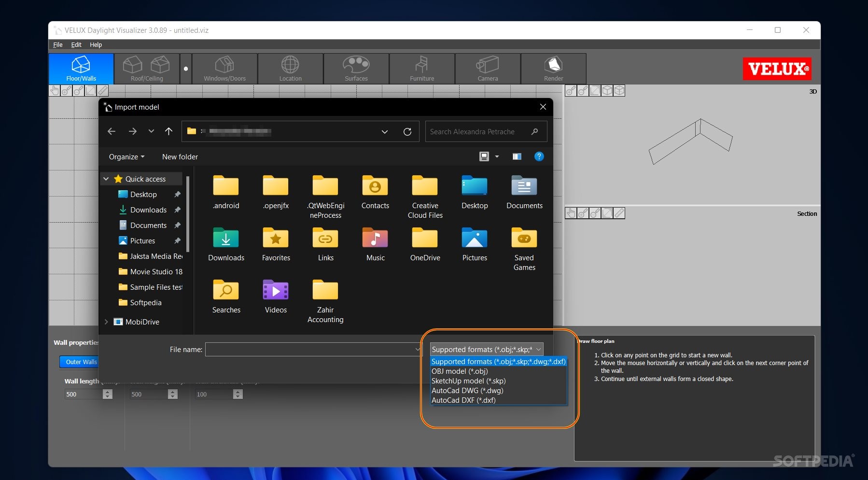Image resolution: width=868 pixels, height=480 pixels.
Task: Expand the MobiDrive tree node
Action: click(106, 322)
